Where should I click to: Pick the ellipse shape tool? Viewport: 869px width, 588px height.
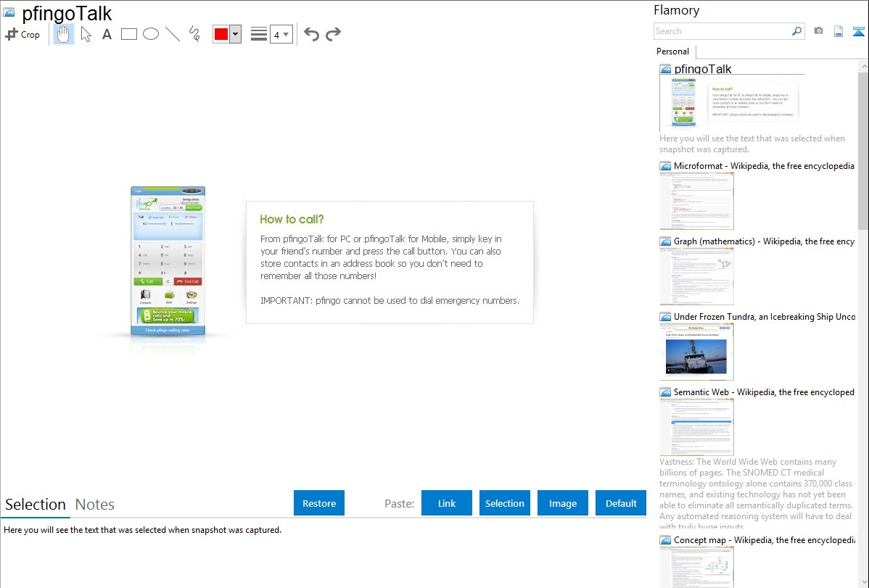click(151, 34)
